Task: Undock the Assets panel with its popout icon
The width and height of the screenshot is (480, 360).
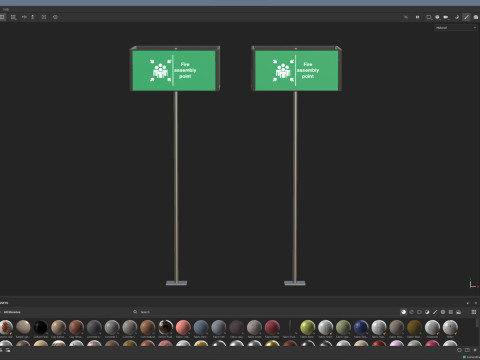Action: [468, 303]
